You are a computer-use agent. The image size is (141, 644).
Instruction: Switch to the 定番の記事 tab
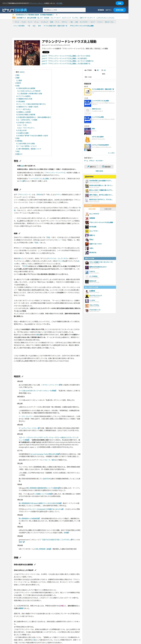click(108, 209)
